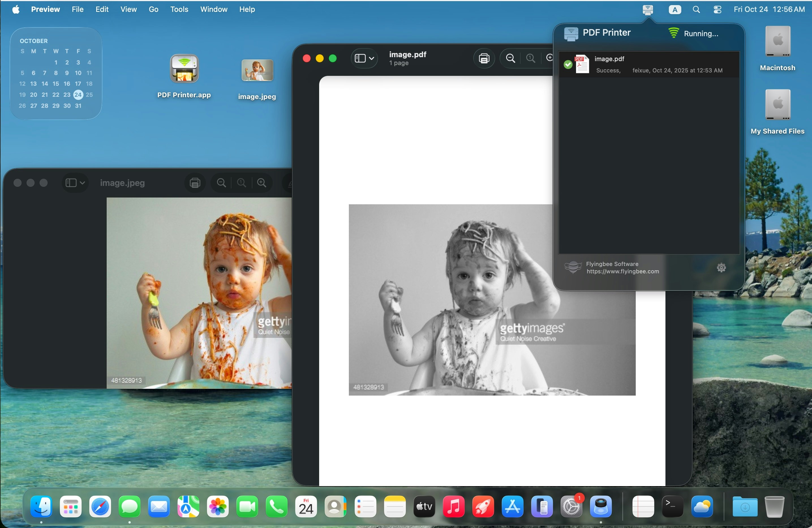Viewport: 812px width, 528px height.
Task: Launch Music from the Dock
Action: click(454, 507)
